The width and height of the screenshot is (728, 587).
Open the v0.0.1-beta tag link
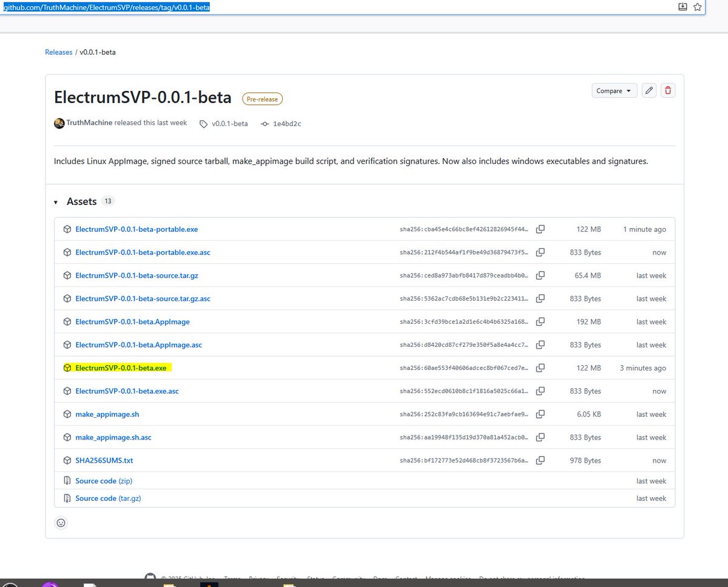pyautogui.click(x=229, y=124)
